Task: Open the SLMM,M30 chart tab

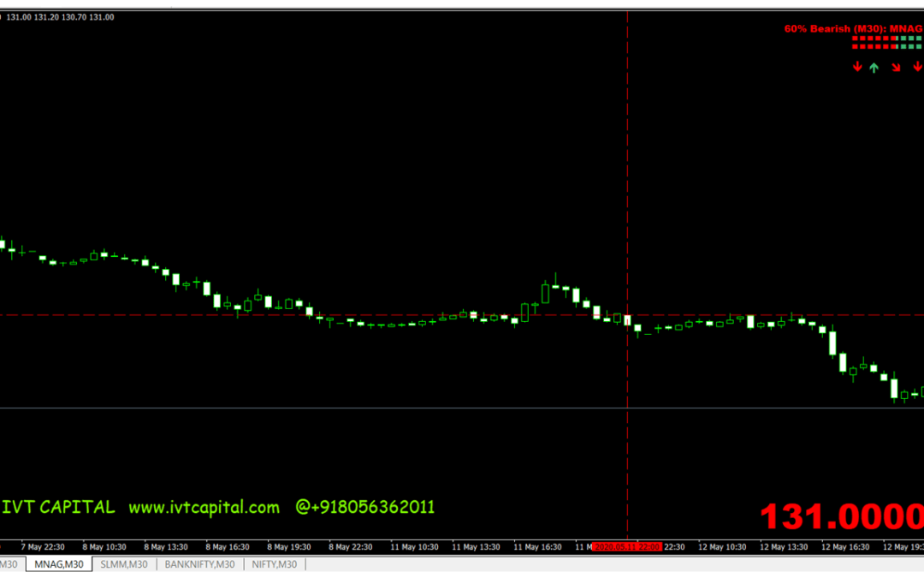Action: pyautogui.click(x=124, y=564)
